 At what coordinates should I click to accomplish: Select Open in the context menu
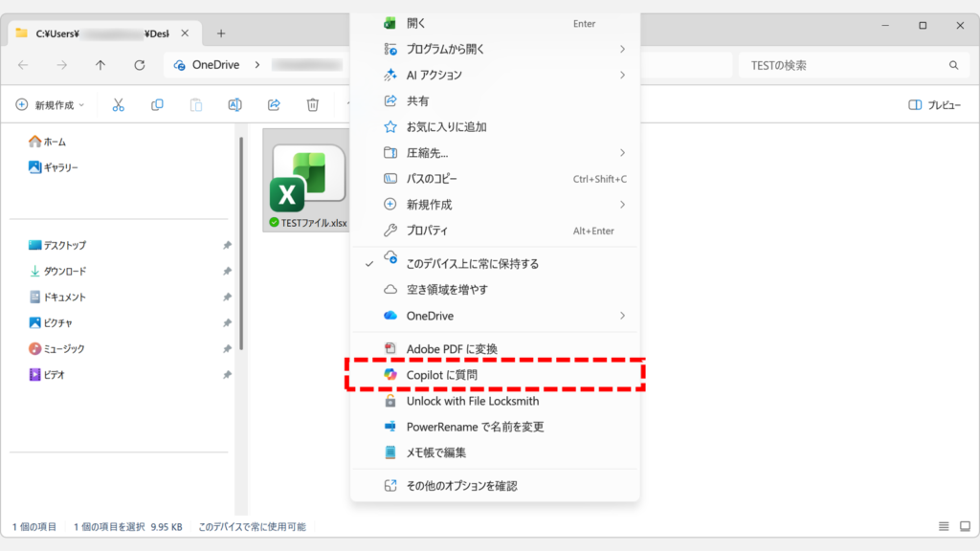(495, 24)
